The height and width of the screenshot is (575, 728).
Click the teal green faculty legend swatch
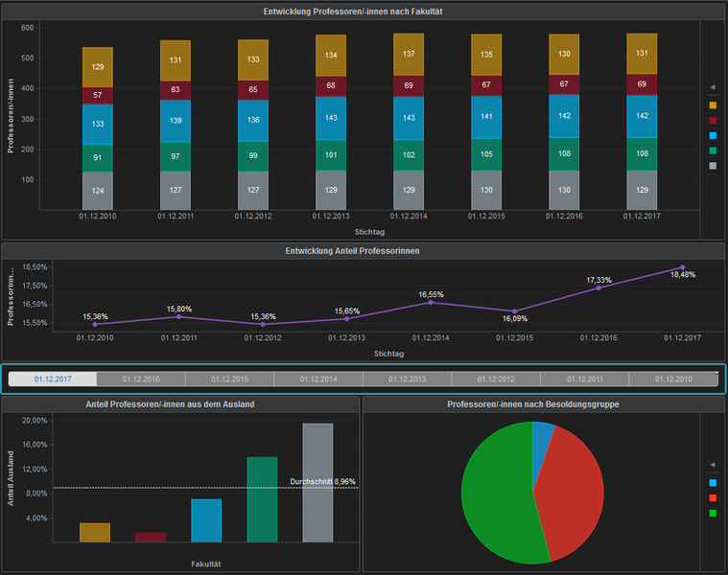(712, 150)
